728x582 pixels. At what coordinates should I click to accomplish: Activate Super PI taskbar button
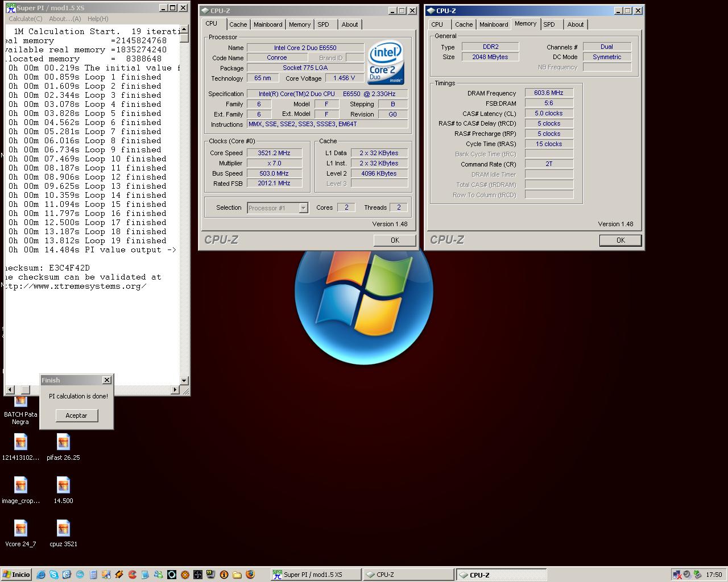pyautogui.click(x=316, y=575)
